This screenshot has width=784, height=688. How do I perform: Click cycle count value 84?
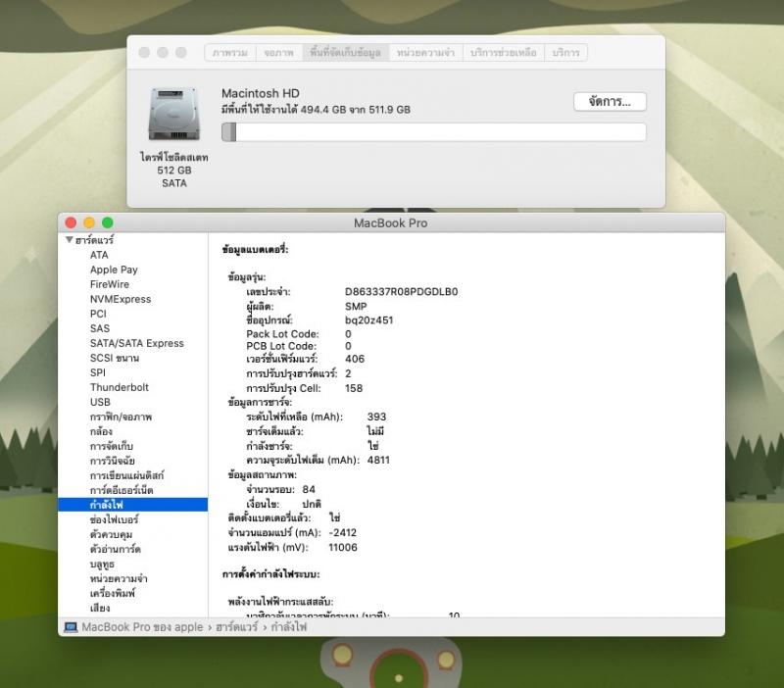[309, 489]
